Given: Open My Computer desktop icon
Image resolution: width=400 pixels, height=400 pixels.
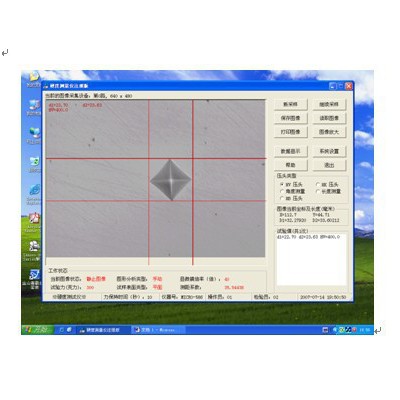Looking at the screenshot, I should pyautogui.click(x=34, y=106).
